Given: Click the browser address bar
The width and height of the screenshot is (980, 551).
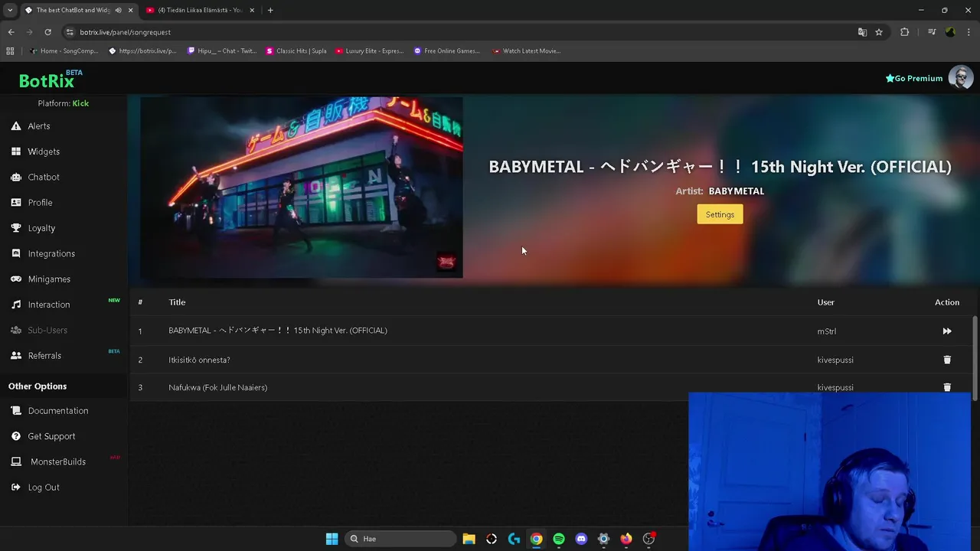Looking at the screenshot, I should tap(459, 32).
